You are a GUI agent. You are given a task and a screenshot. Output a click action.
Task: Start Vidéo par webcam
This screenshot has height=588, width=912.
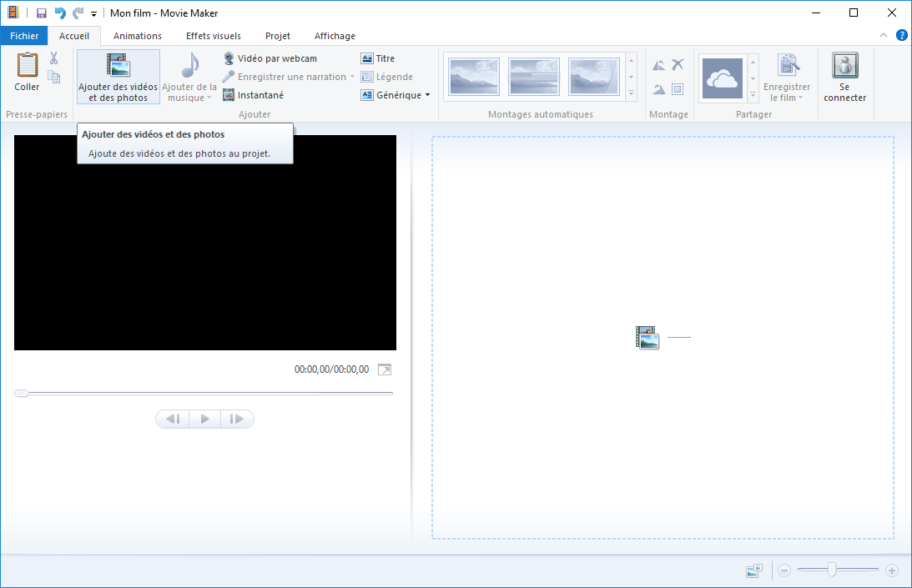[x=270, y=58]
